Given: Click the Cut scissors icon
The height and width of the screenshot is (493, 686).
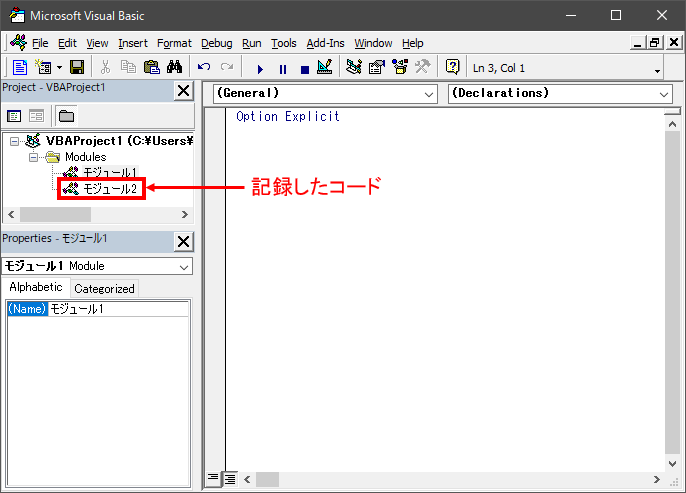Looking at the screenshot, I should point(105,67).
